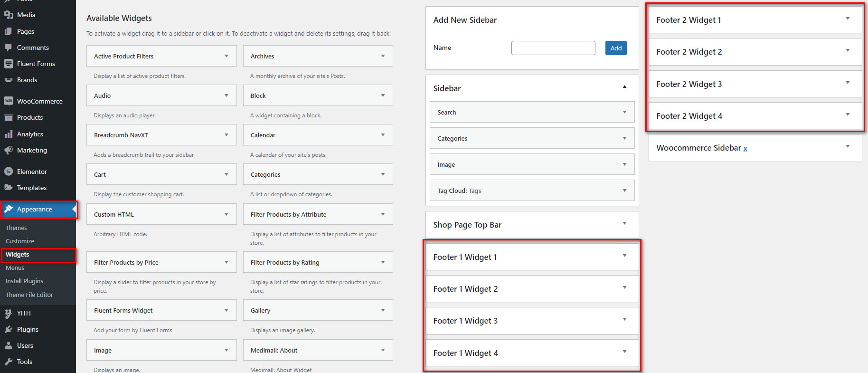The width and height of the screenshot is (868, 373).
Task: Focus the new sidebar Name field
Action: pyautogui.click(x=553, y=48)
